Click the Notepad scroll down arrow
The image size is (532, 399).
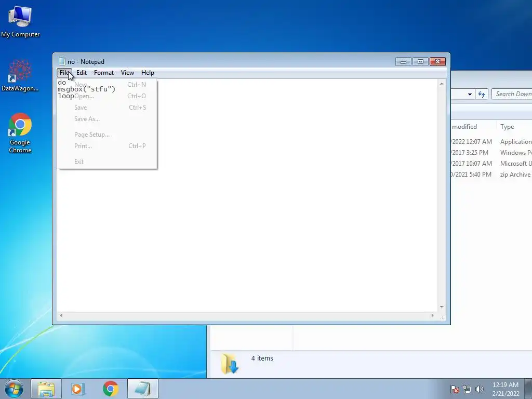pyautogui.click(x=442, y=307)
